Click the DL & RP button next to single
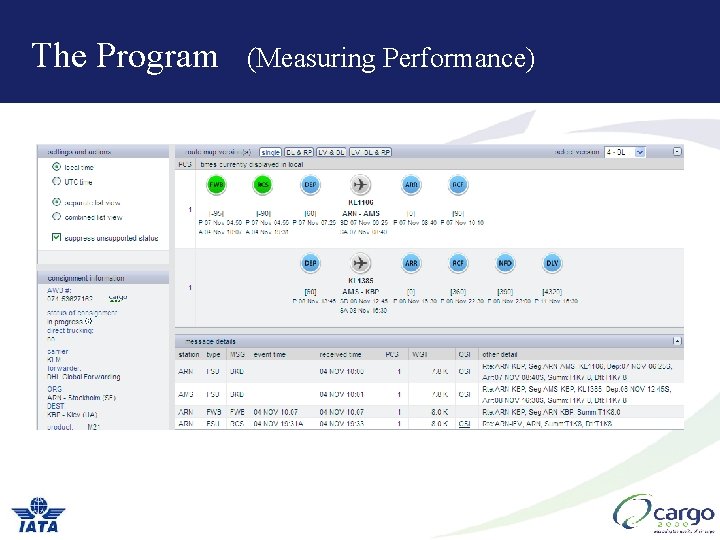 (299, 152)
